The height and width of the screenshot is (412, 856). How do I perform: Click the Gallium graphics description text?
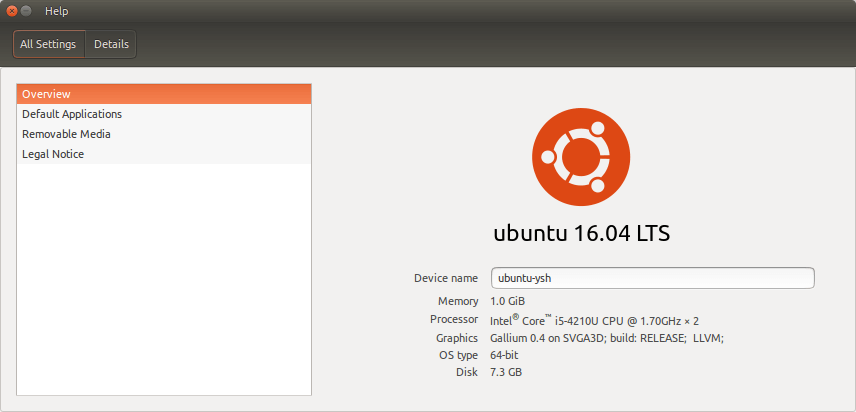pos(607,338)
